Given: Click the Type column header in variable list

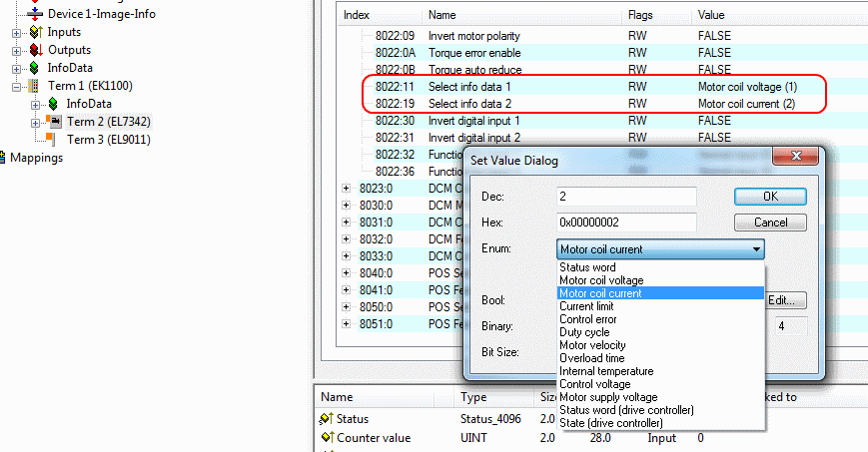Looking at the screenshot, I should (x=495, y=397).
